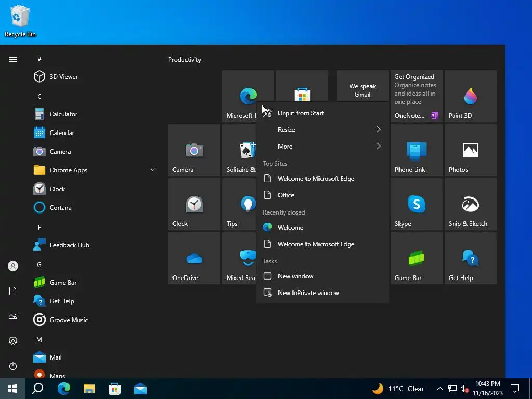
Task: Open Feedback Hub from the app list
Action: point(94,245)
